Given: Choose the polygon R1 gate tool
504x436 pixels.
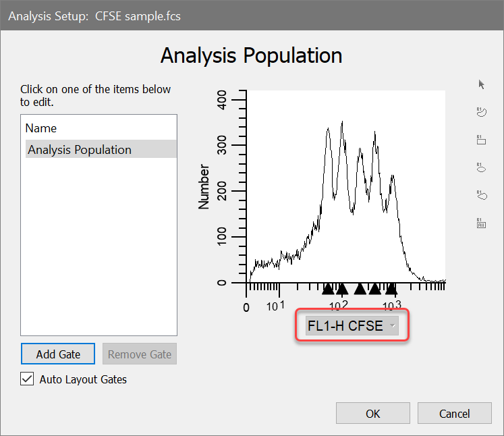Looking at the screenshot, I should [x=482, y=195].
